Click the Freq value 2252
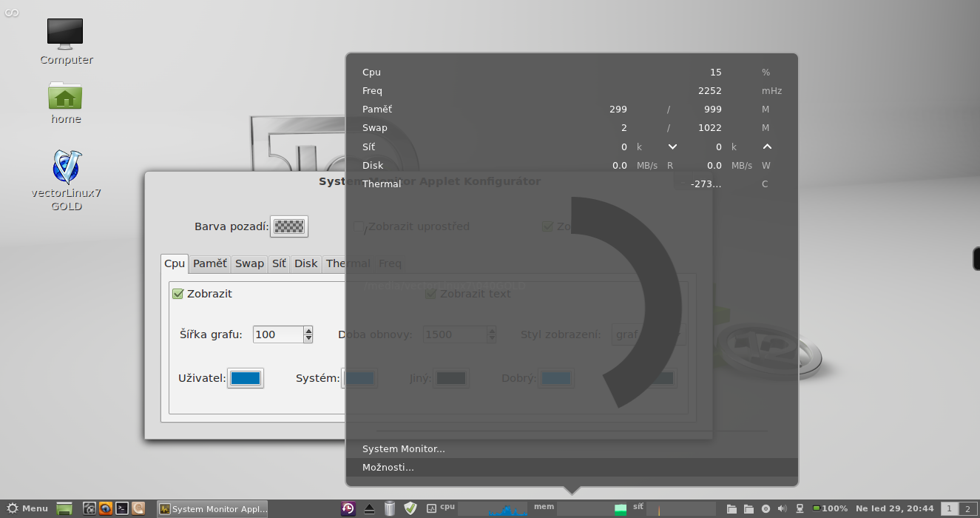Image resolution: width=980 pixels, height=518 pixels. pos(710,91)
